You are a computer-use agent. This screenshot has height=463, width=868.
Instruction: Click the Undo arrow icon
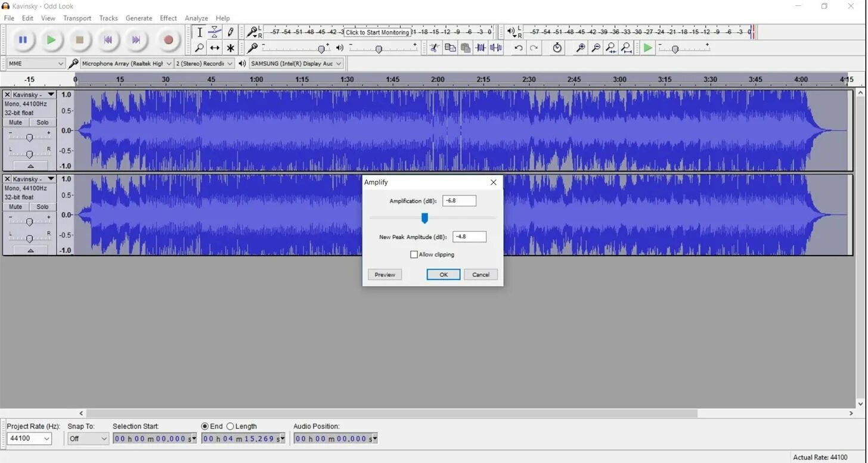(519, 48)
